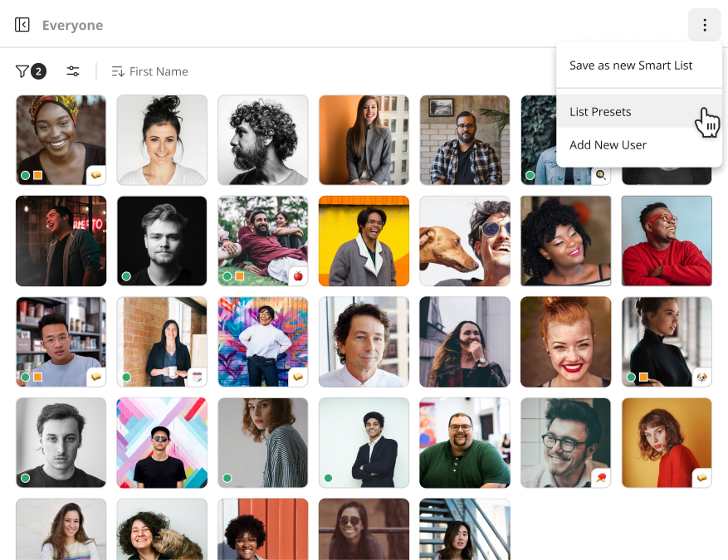Click the Everyone list title
728x560 pixels.
click(72, 25)
